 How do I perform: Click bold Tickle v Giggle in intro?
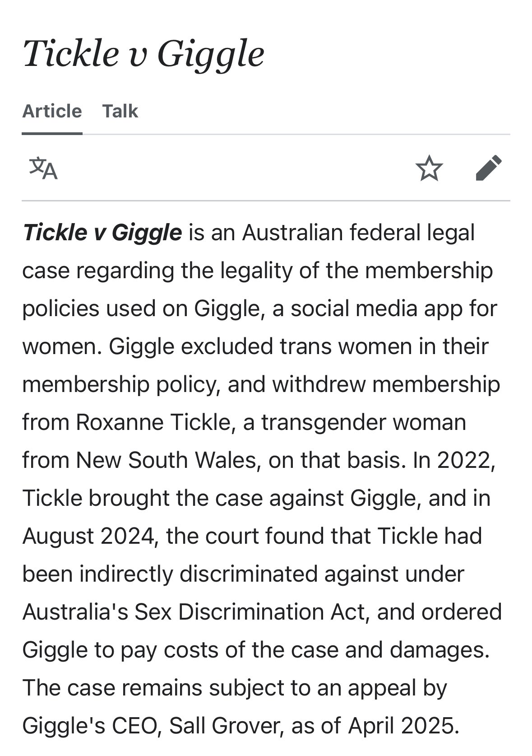(102, 233)
